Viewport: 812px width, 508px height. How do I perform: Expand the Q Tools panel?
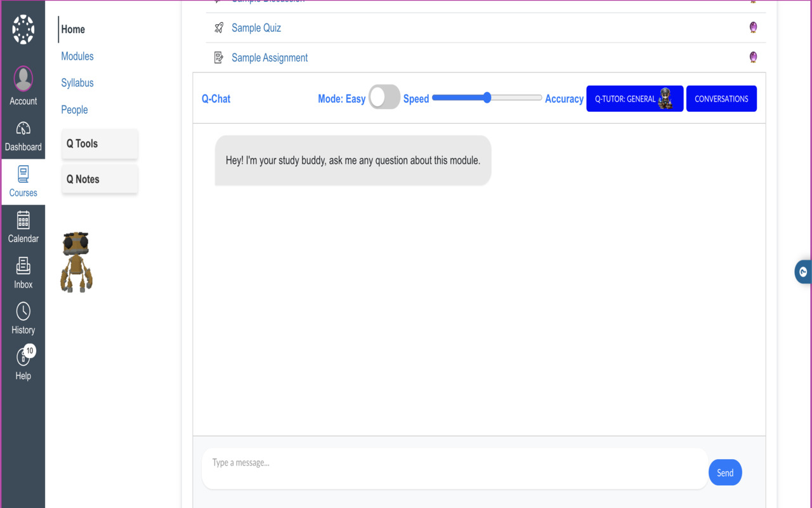[100, 144]
